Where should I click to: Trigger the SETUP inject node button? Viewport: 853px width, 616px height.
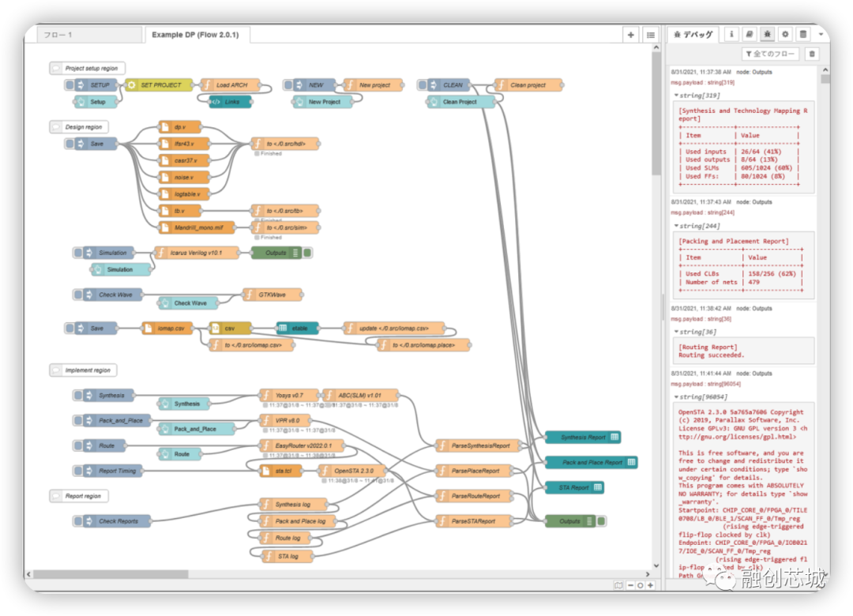[x=70, y=85]
